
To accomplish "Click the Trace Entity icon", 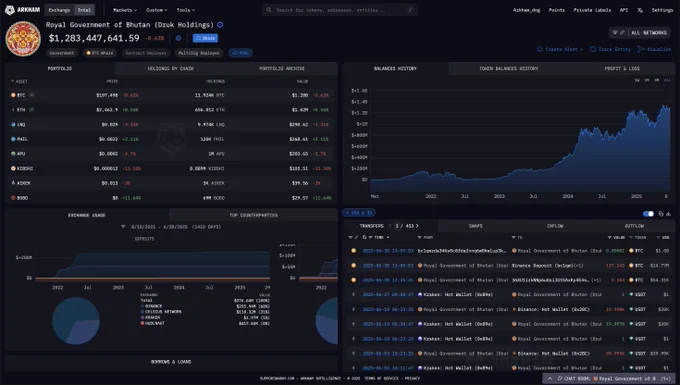I will 593,49.
